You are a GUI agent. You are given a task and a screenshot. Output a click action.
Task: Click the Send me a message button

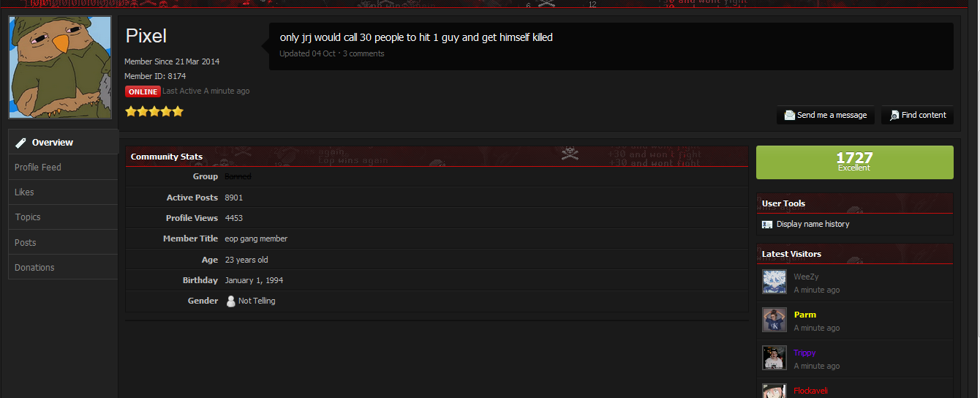coord(826,116)
